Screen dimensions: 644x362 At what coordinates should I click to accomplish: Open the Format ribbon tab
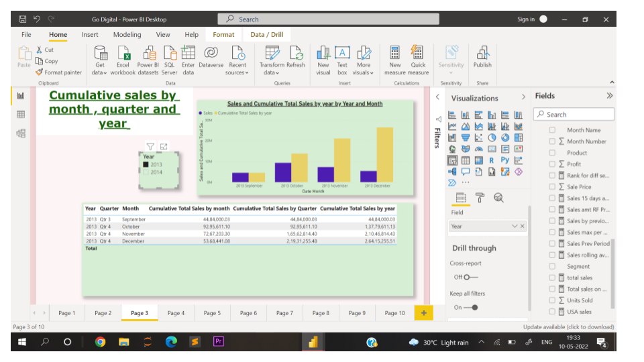tap(223, 34)
